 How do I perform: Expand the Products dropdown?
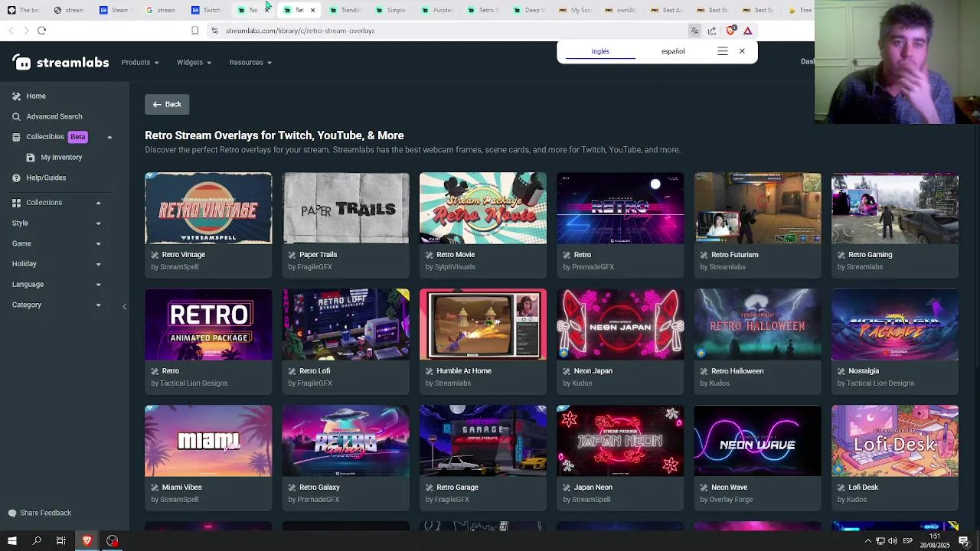pos(140,63)
